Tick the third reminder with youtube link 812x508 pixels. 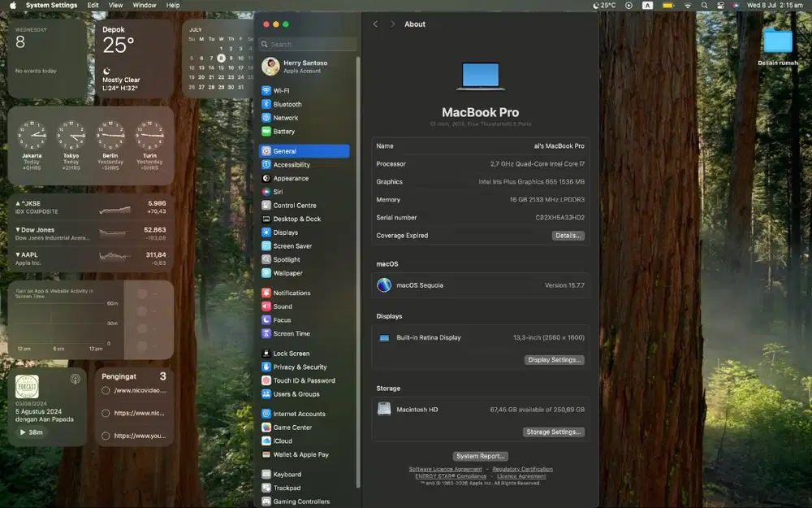(106, 436)
